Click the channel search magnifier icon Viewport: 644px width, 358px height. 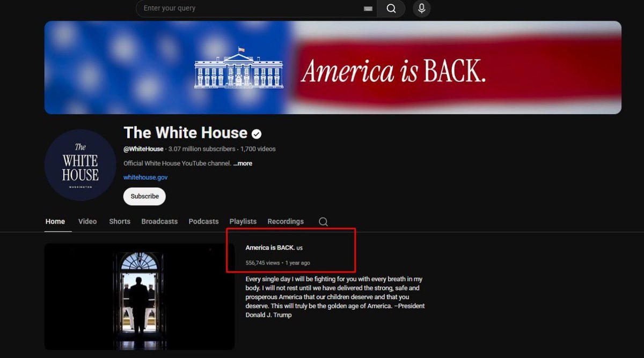tap(323, 221)
